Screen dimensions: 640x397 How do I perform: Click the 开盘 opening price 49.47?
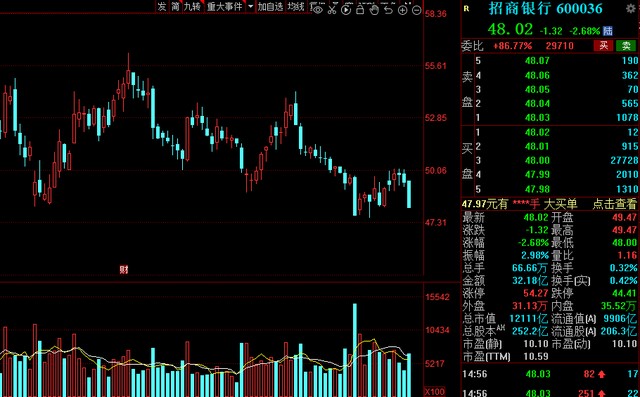click(x=624, y=217)
